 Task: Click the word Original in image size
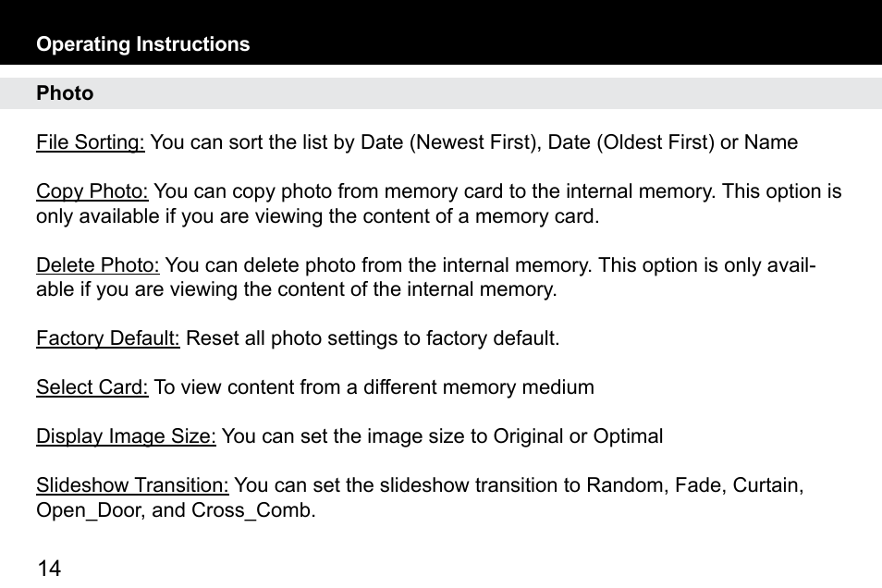click(x=528, y=436)
